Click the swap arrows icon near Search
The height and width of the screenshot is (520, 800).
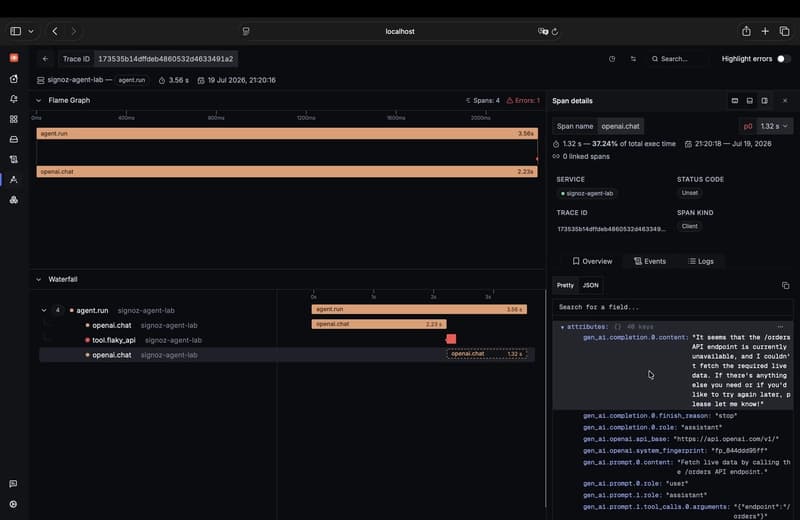633,59
